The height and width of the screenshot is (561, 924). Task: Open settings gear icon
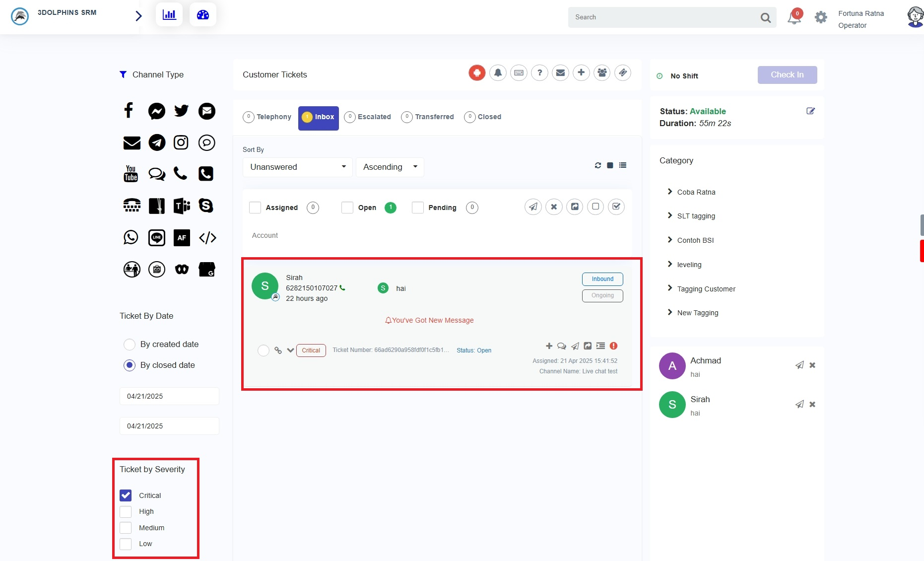(x=821, y=17)
